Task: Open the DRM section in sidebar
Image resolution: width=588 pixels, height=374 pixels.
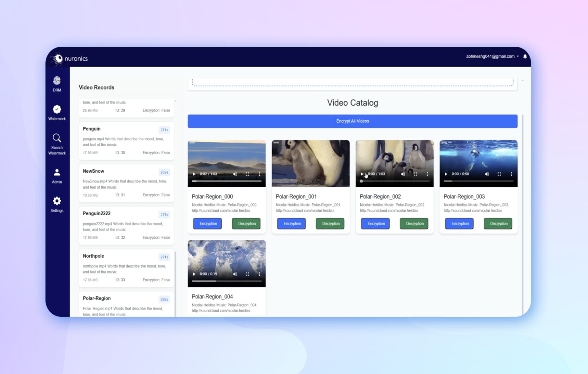Action: pos(57,84)
